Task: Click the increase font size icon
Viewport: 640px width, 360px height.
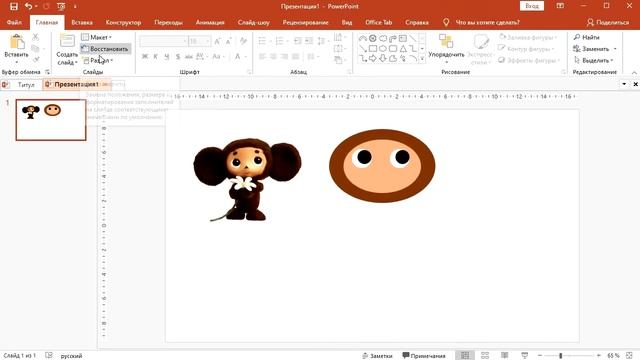Action: 218,41
